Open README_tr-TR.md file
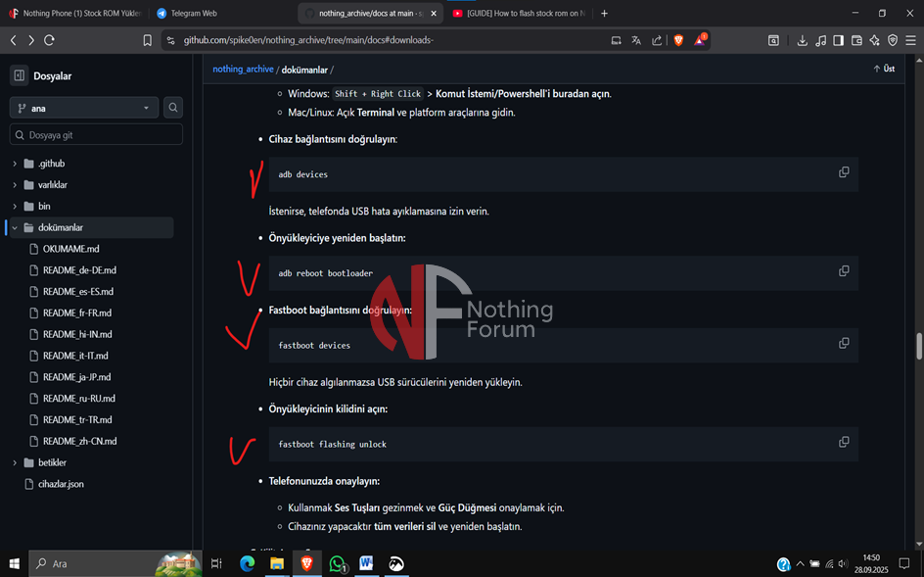 tap(79, 419)
